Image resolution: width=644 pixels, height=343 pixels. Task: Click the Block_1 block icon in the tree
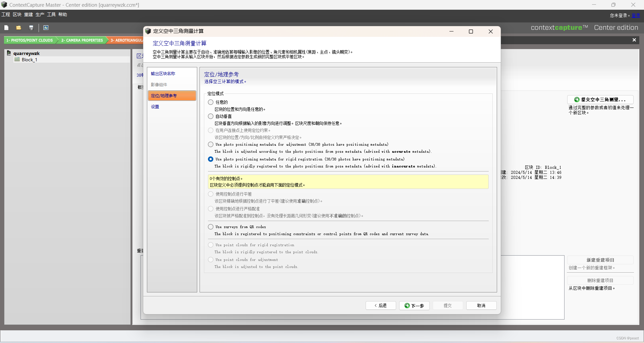coord(17,60)
